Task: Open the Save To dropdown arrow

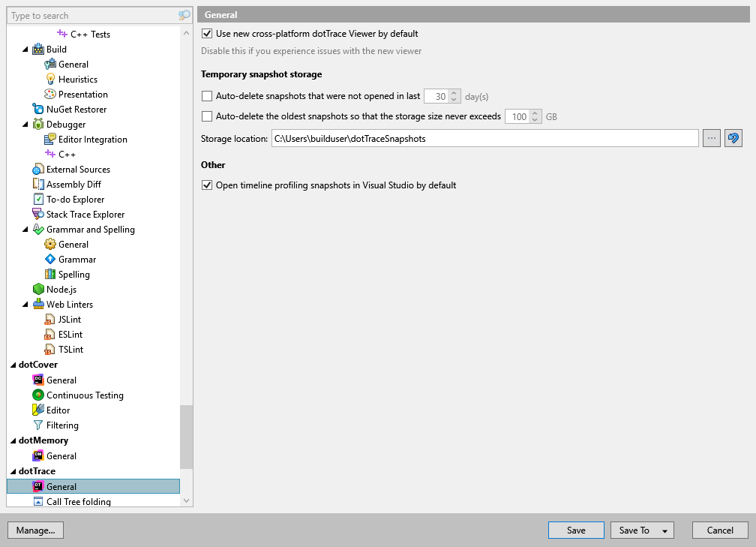Action: pos(664,530)
